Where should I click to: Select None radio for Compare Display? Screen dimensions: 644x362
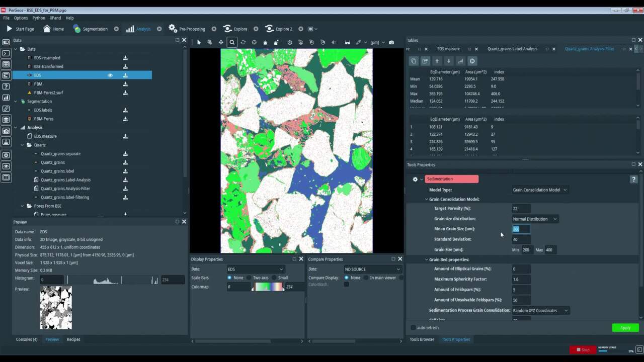[x=347, y=278]
